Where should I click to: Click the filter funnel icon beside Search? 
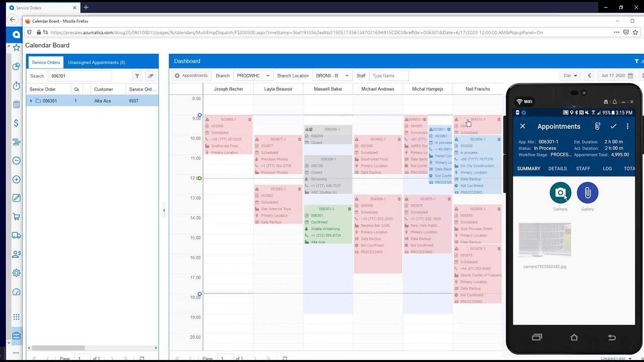tap(137, 76)
